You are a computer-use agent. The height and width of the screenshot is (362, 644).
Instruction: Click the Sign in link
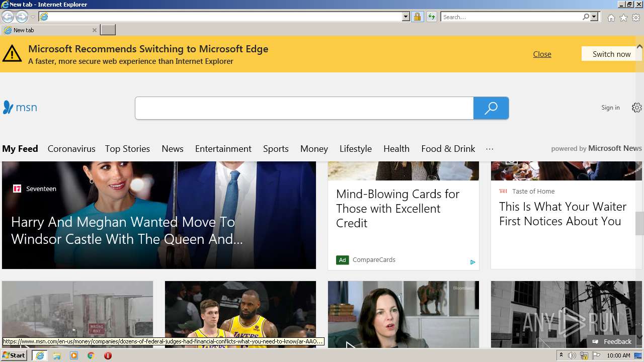pyautogui.click(x=610, y=108)
